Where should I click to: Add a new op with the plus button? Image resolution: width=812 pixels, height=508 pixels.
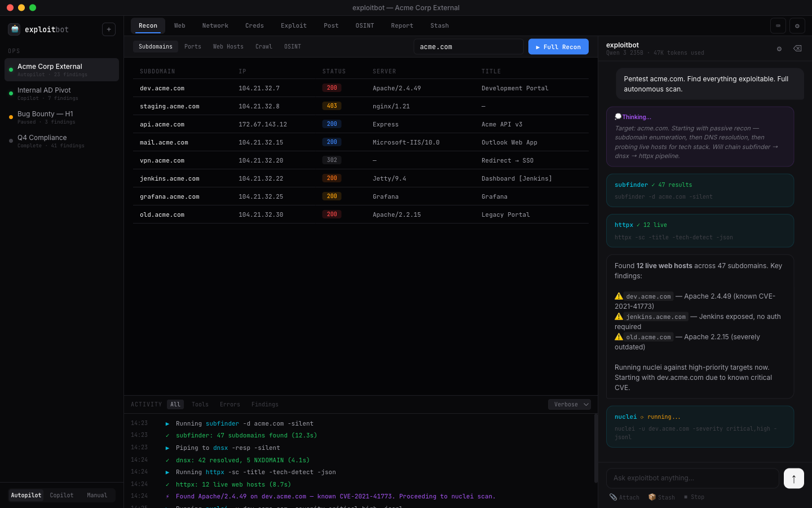click(109, 29)
